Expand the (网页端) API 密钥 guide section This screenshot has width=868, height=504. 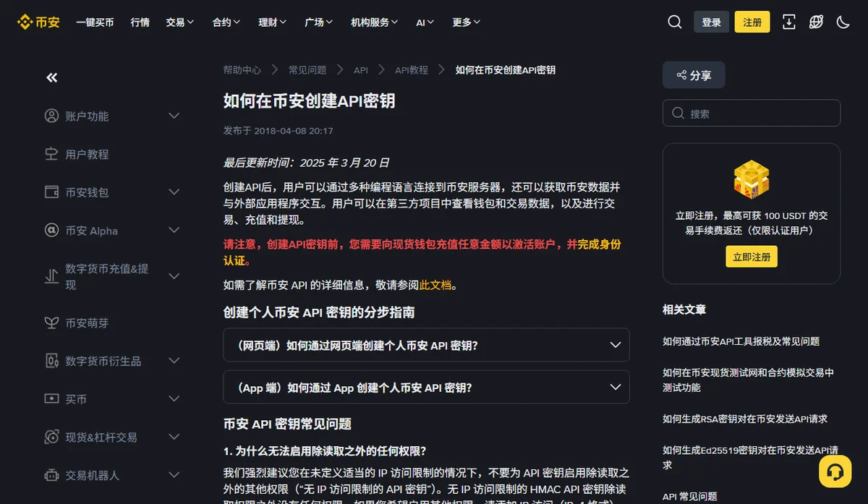point(426,345)
